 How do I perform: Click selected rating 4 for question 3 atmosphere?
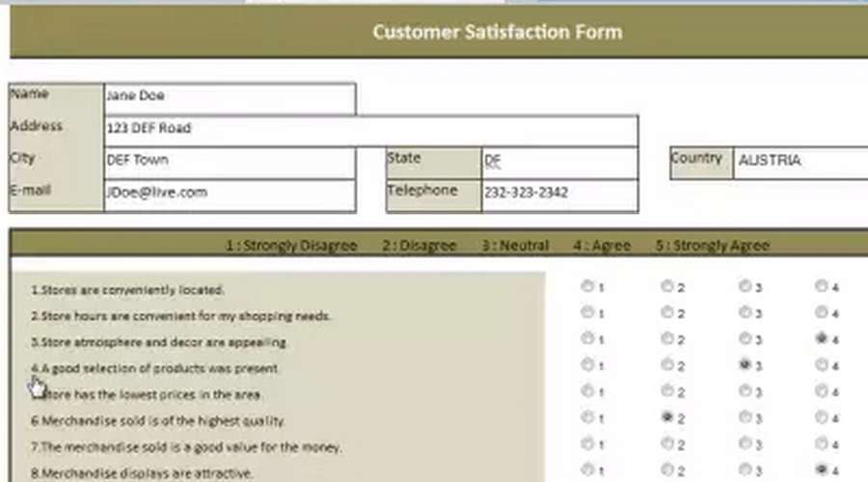[821, 338]
